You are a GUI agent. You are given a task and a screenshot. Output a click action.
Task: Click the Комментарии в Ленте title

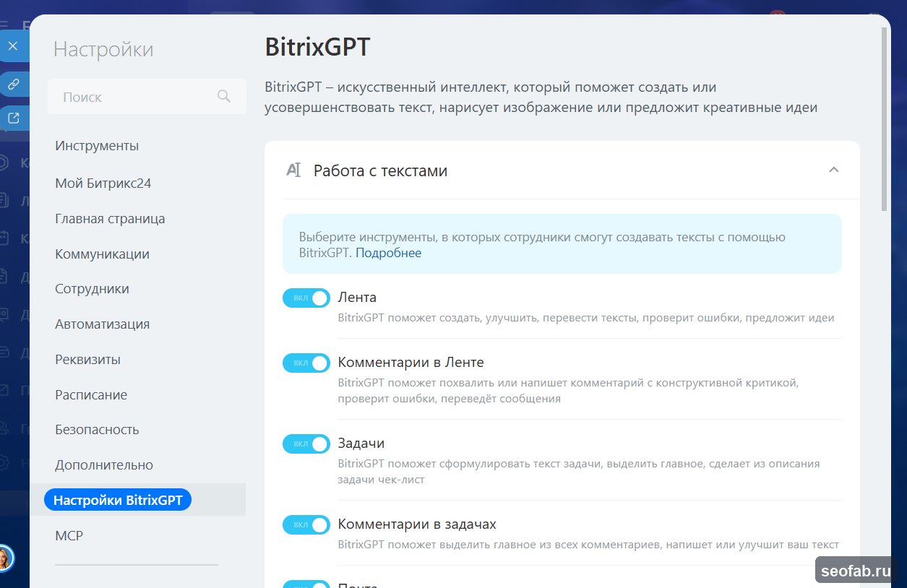click(410, 363)
